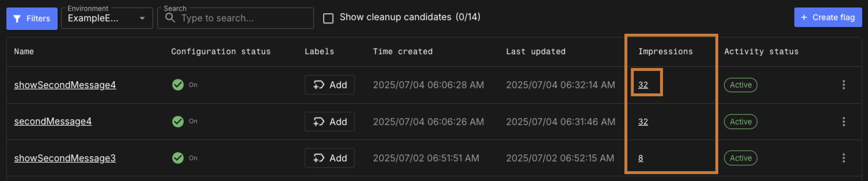Click secondMessage4's green On status icon
The width and height of the screenshot is (868, 181).
click(178, 121)
